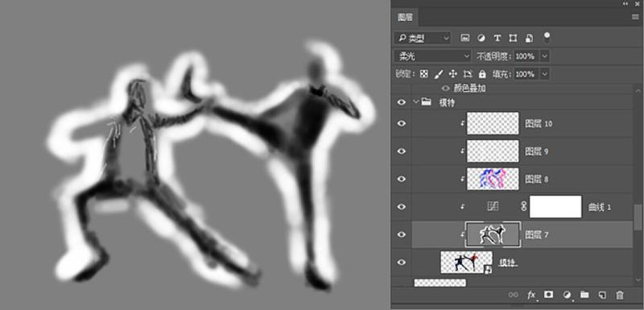Hide 图层 10 with its eye icon
Screen dimensions: 644x310
click(x=401, y=123)
